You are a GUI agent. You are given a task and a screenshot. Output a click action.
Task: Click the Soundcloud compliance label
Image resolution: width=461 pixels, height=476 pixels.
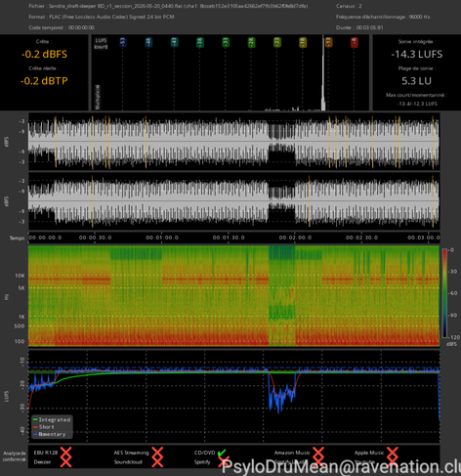[128, 462]
